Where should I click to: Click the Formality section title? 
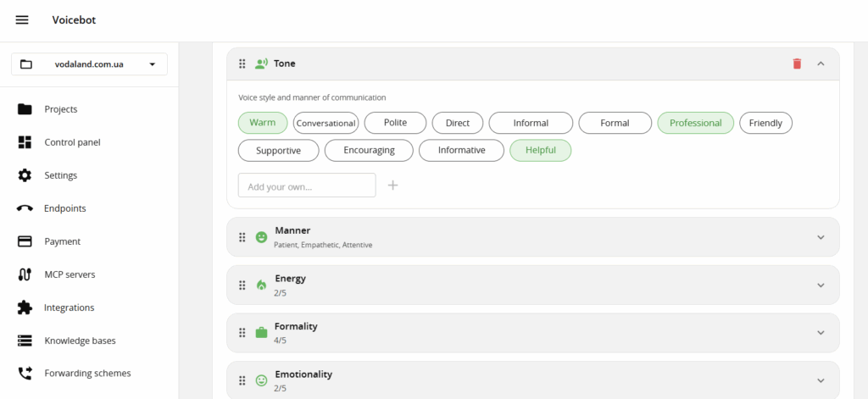click(296, 326)
